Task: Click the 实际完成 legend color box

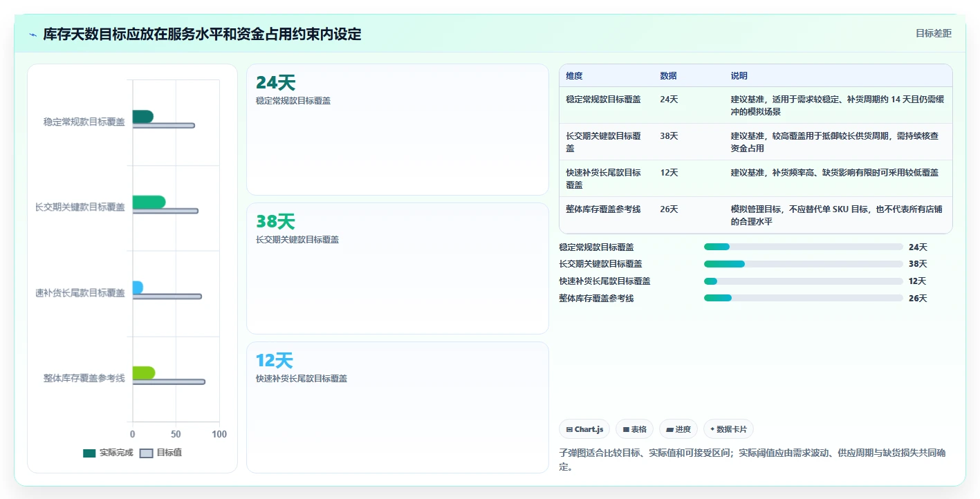Action: pos(89,453)
